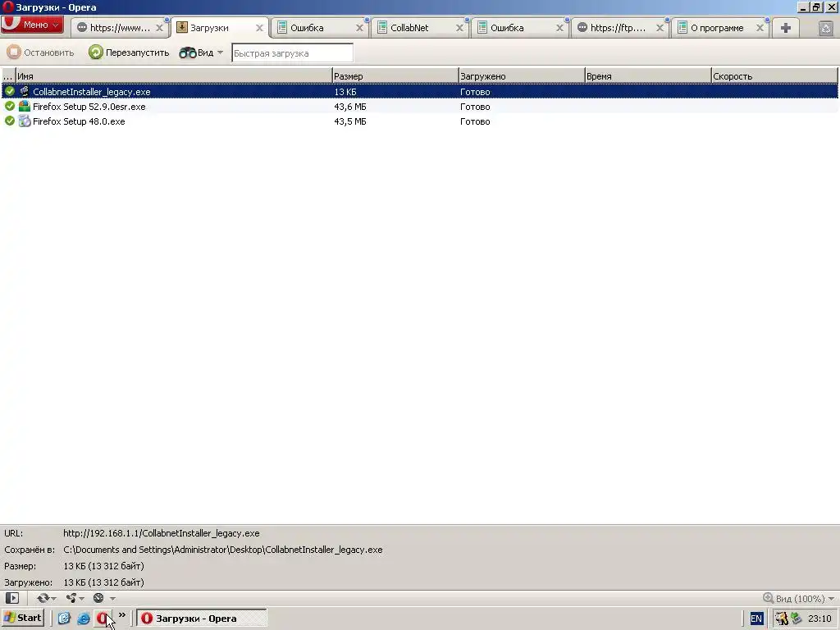The height and width of the screenshot is (630, 840).
Task: Switch to the Загрузки tab
Action: (x=220, y=28)
